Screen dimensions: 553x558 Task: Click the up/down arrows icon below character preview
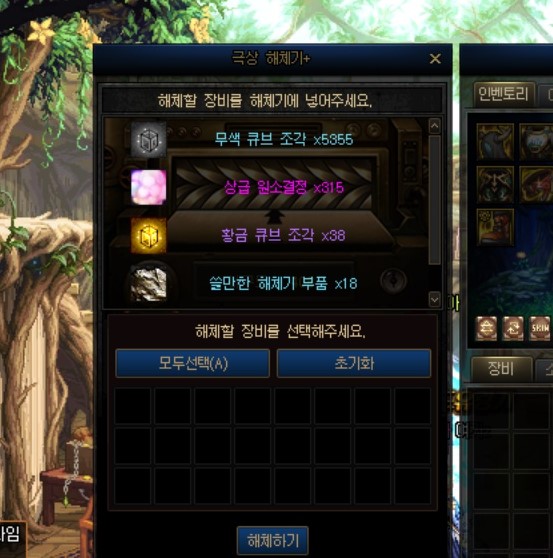click(x=486, y=328)
